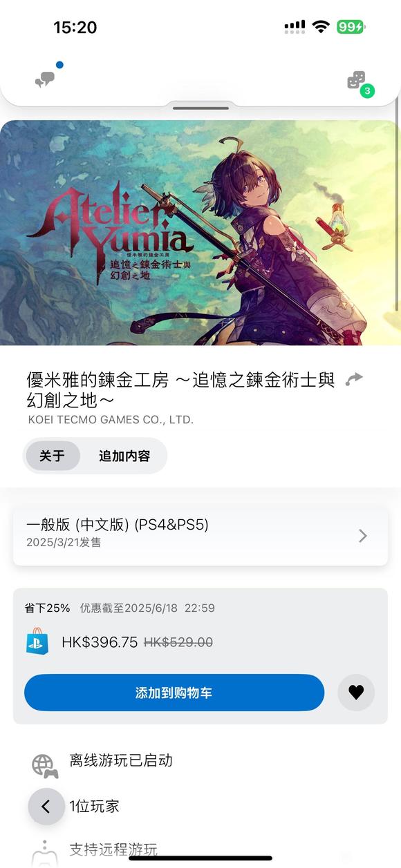
Task: Go back using the round chevron button
Action: pyautogui.click(x=46, y=806)
